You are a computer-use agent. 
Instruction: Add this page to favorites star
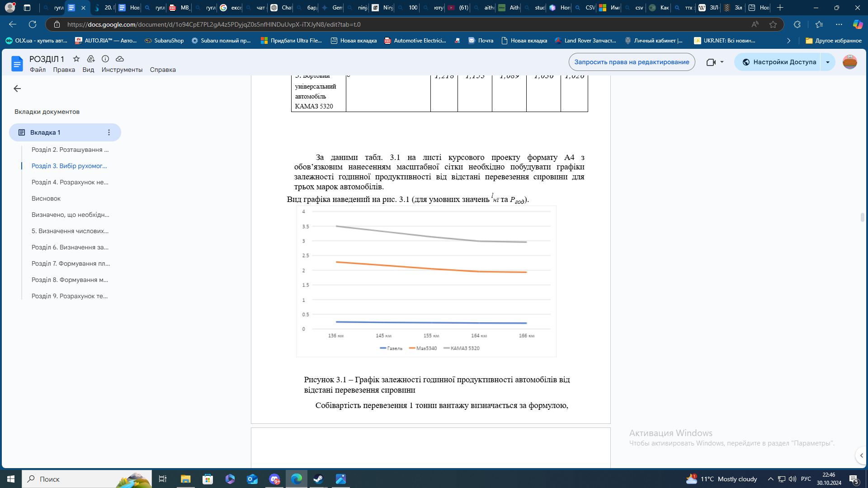[773, 24]
